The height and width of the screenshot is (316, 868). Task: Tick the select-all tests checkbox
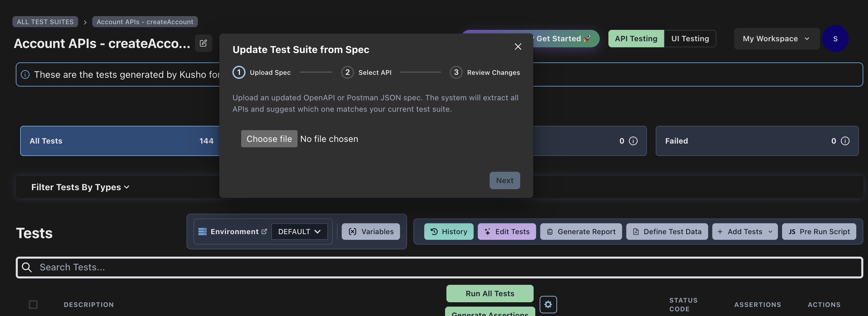point(33,304)
